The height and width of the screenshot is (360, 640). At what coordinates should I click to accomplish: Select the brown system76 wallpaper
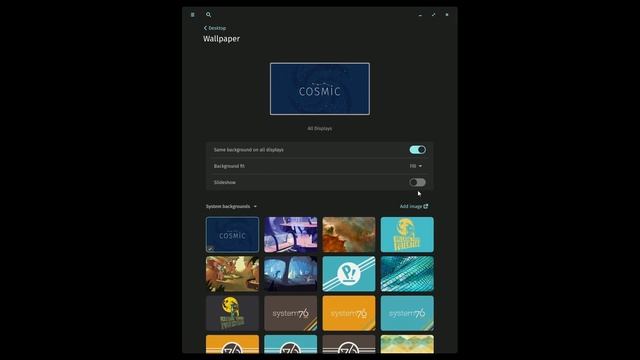click(x=291, y=313)
